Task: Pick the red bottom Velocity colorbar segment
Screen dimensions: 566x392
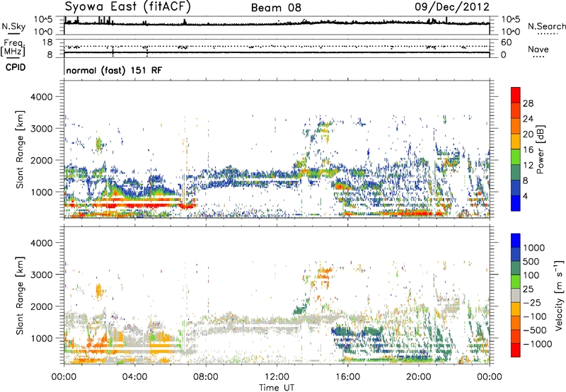Action: pos(516,350)
